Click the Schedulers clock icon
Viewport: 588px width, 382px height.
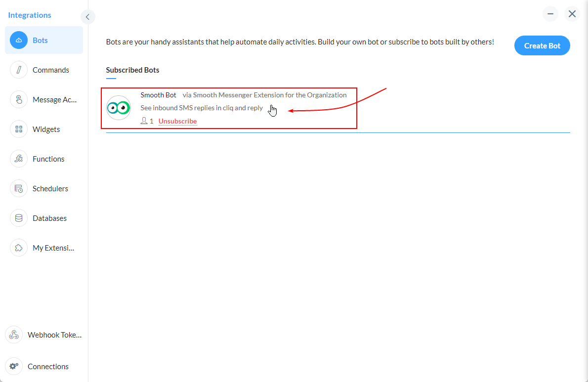19,189
